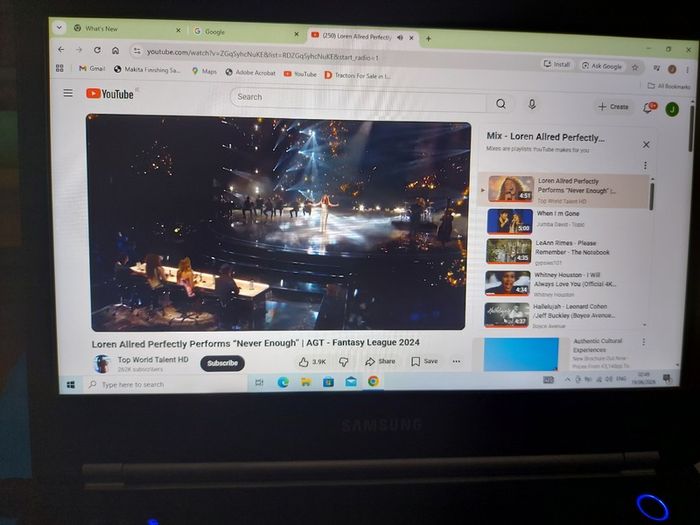This screenshot has height=525, width=700.
Task: Go back to the previous page
Action: click(x=61, y=50)
